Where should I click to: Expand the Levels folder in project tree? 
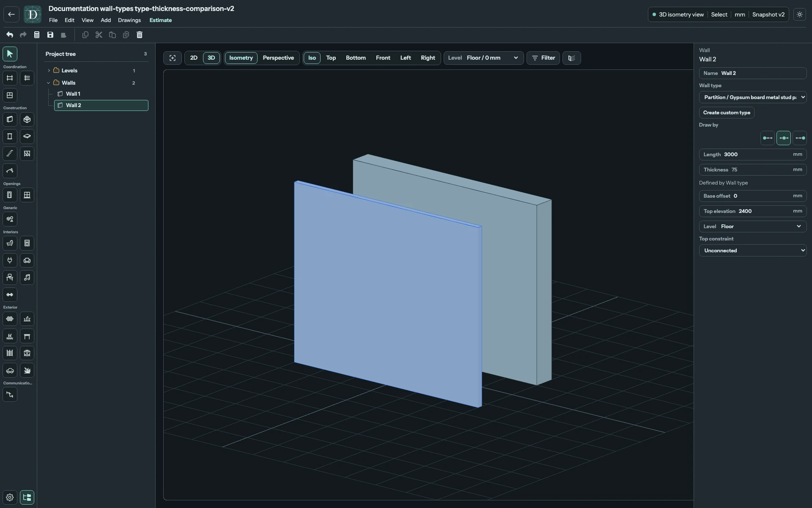(x=49, y=71)
